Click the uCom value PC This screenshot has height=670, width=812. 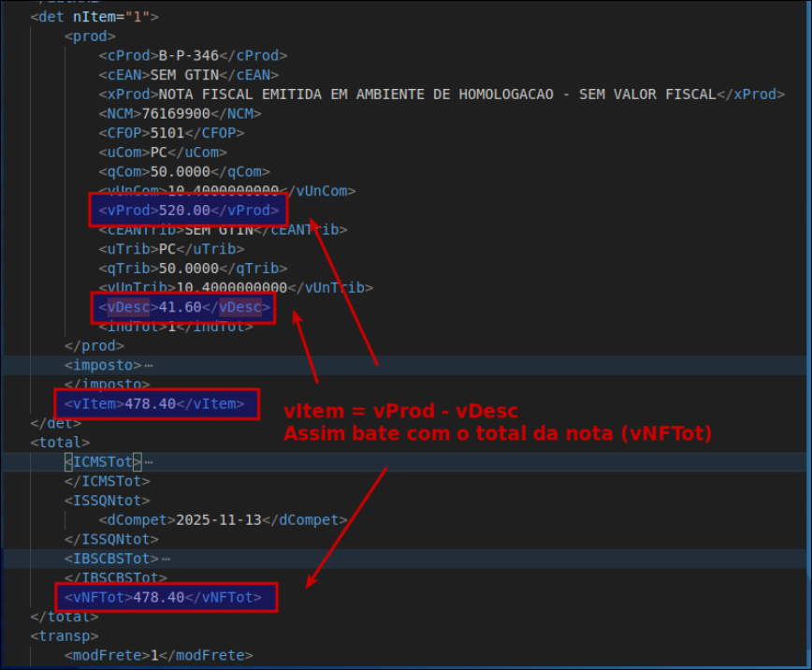(158, 153)
